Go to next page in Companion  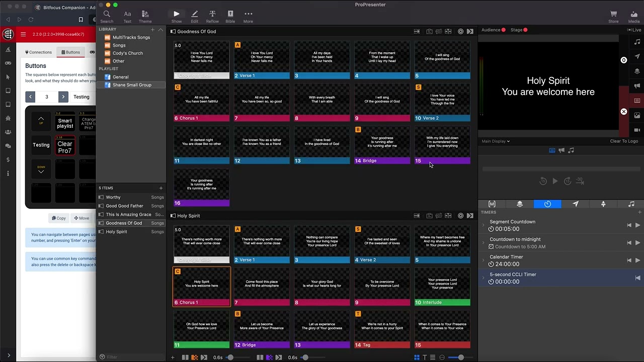[x=63, y=97]
